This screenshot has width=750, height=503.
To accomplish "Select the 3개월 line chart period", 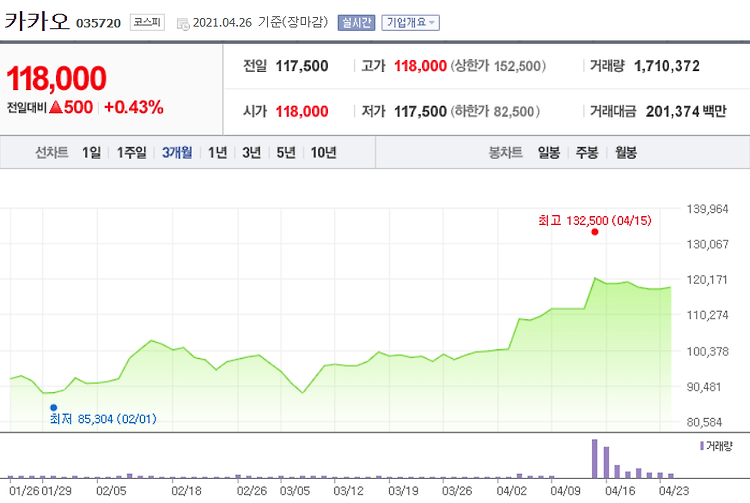I will 177,153.
